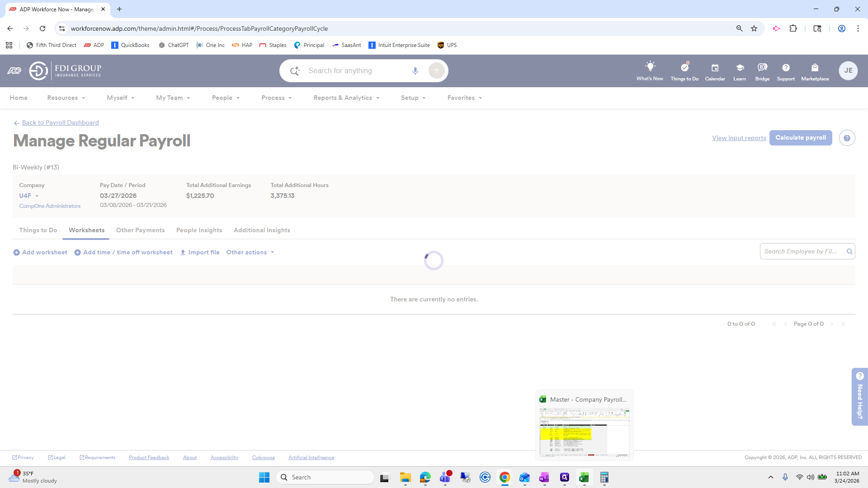This screenshot has height=488, width=868.
Task: Expand the U4F company dropdown
Action: coord(29,196)
